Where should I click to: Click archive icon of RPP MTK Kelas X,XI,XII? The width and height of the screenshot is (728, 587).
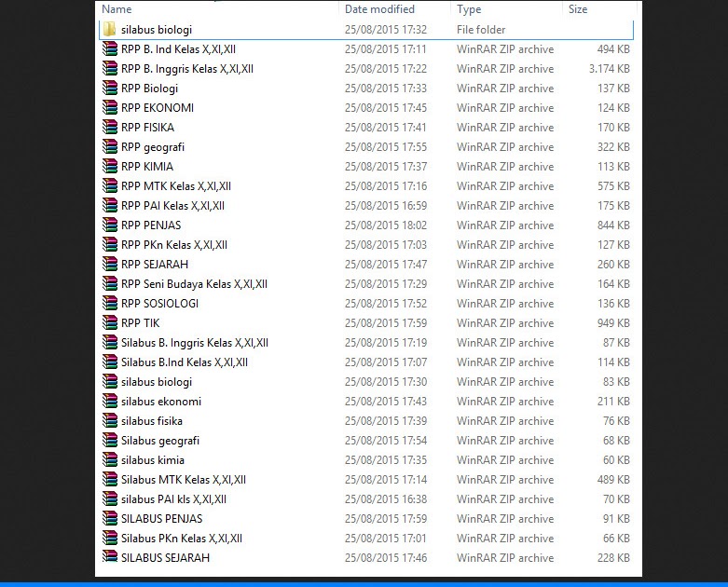coord(110,185)
